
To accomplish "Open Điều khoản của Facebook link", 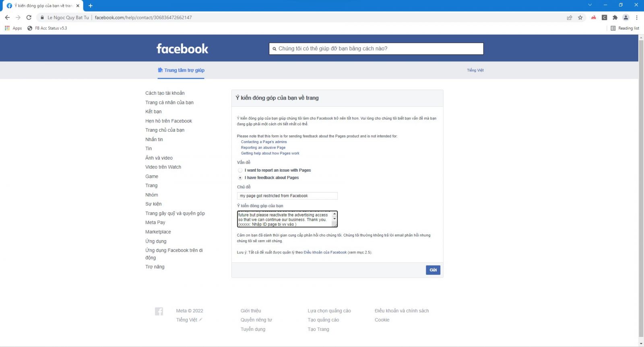I will tap(325, 252).
